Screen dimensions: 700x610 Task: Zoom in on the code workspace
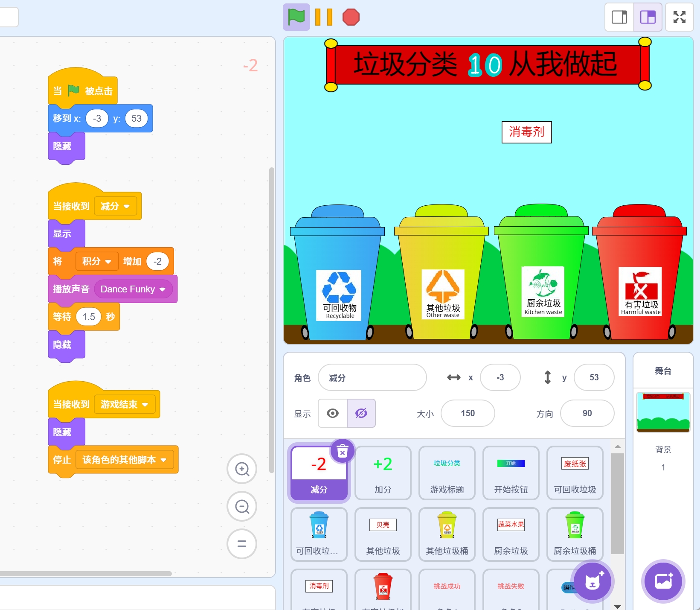click(x=242, y=469)
